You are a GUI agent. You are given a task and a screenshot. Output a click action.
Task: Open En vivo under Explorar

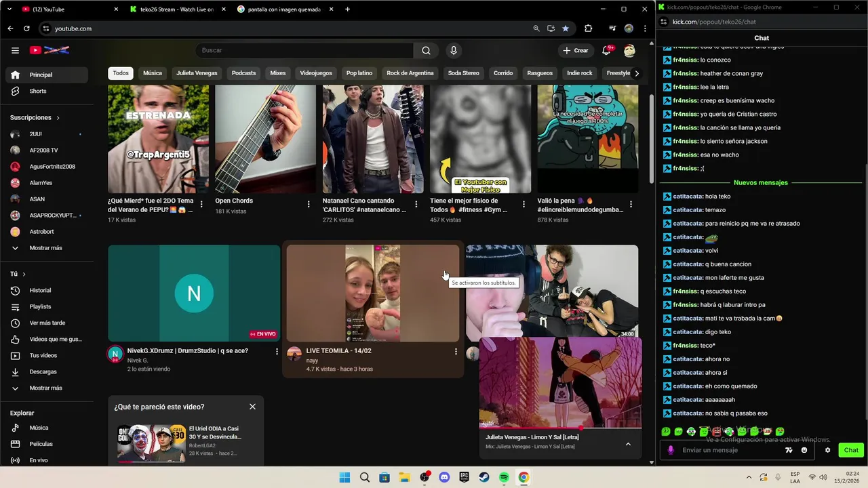pos(39,460)
